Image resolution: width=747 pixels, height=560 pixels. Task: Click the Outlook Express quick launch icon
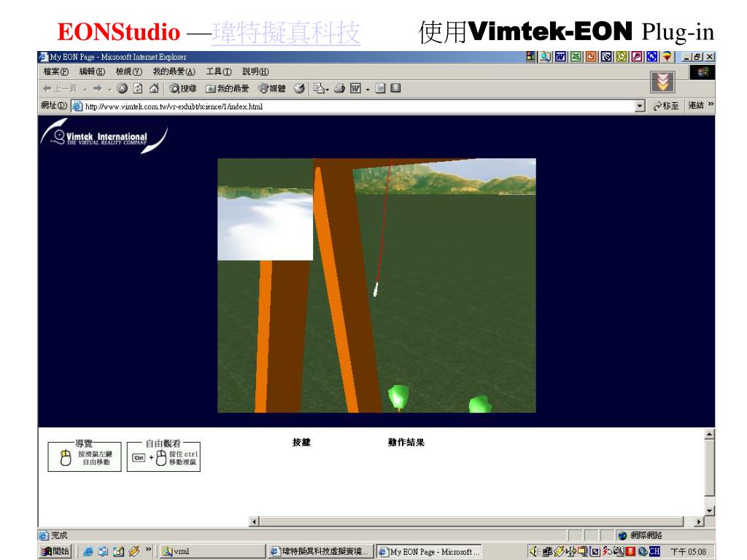[104, 552]
